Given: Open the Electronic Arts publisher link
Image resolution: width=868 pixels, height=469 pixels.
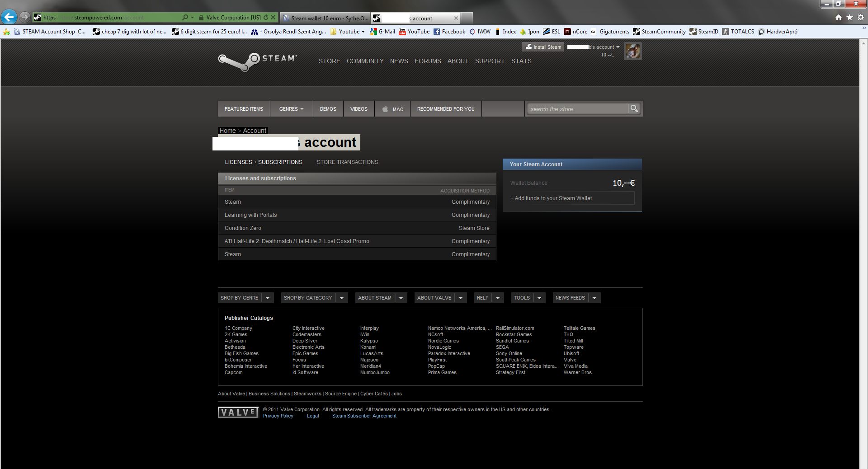Looking at the screenshot, I should 308,347.
